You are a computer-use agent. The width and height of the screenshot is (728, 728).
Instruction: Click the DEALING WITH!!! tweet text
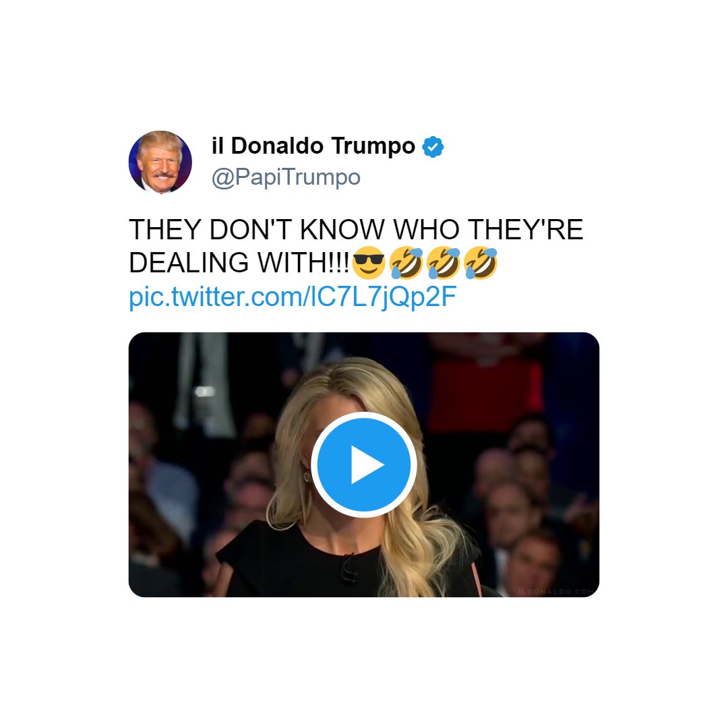point(239,263)
